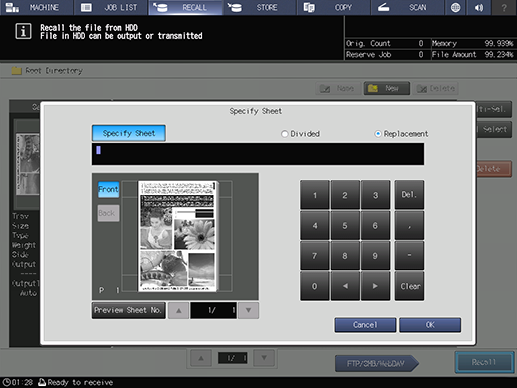Click the red Delete button behind the dialog
This screenshot has width=517, height=388.
pyautogui.click(x=494, y=169)
